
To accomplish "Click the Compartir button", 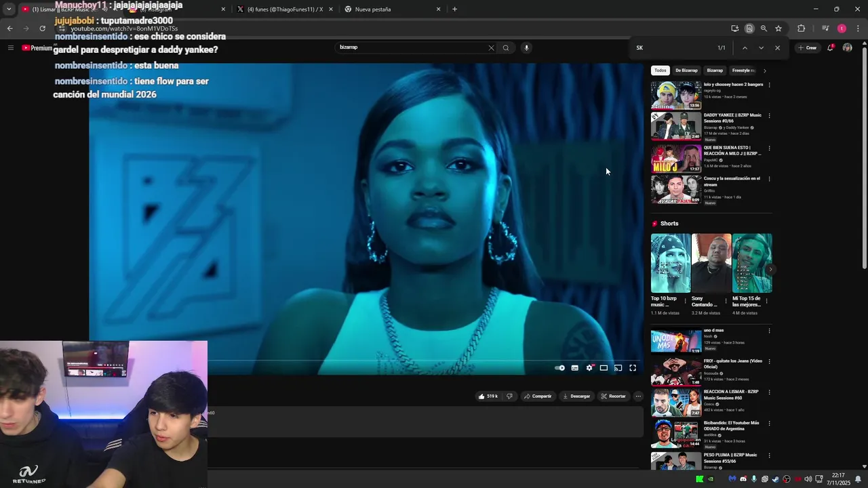I will click(538, 396).
